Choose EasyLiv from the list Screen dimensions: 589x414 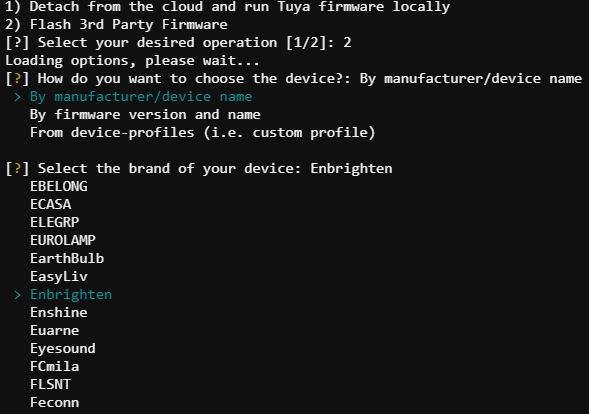click(59, 277)
